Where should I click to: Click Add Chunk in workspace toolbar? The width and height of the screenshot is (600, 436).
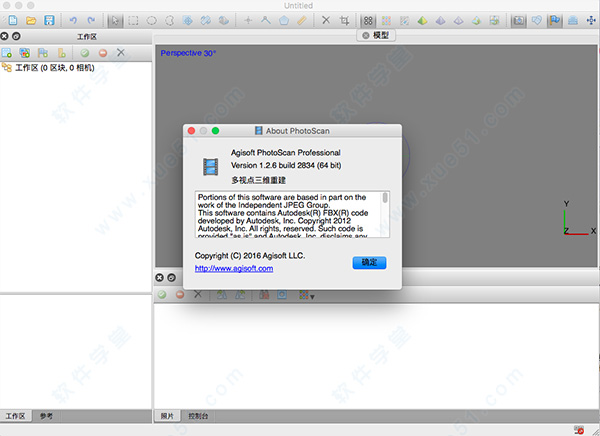coord(7,53)
